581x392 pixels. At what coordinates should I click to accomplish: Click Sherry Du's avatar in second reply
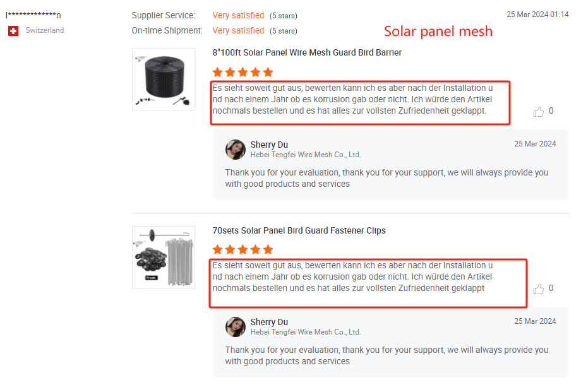coord(236,327)
